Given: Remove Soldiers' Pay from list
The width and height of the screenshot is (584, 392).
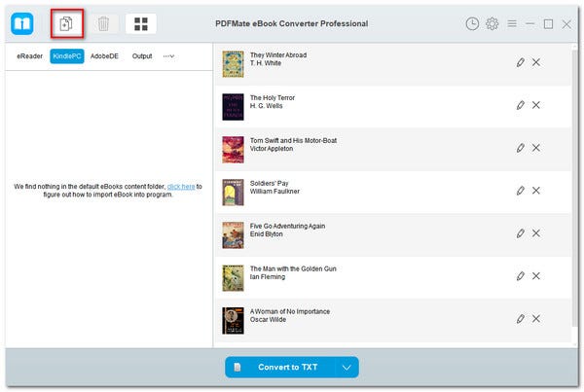Looking at the screenshot, I should (536, 191).
